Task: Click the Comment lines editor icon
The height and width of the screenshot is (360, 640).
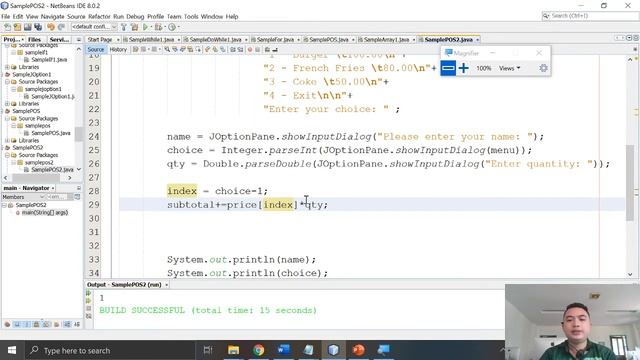Action: coord(267,49)
